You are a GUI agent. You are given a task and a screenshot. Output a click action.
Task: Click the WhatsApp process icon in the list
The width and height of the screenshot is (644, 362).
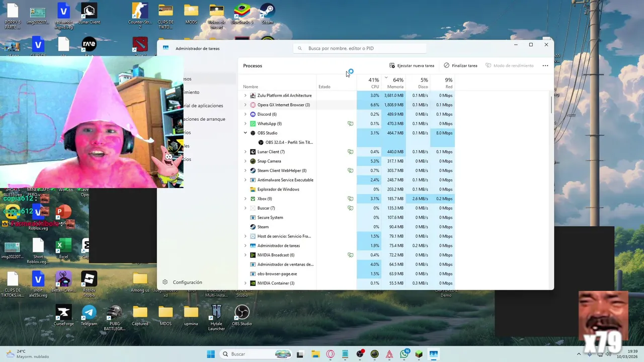pos(253,124)
